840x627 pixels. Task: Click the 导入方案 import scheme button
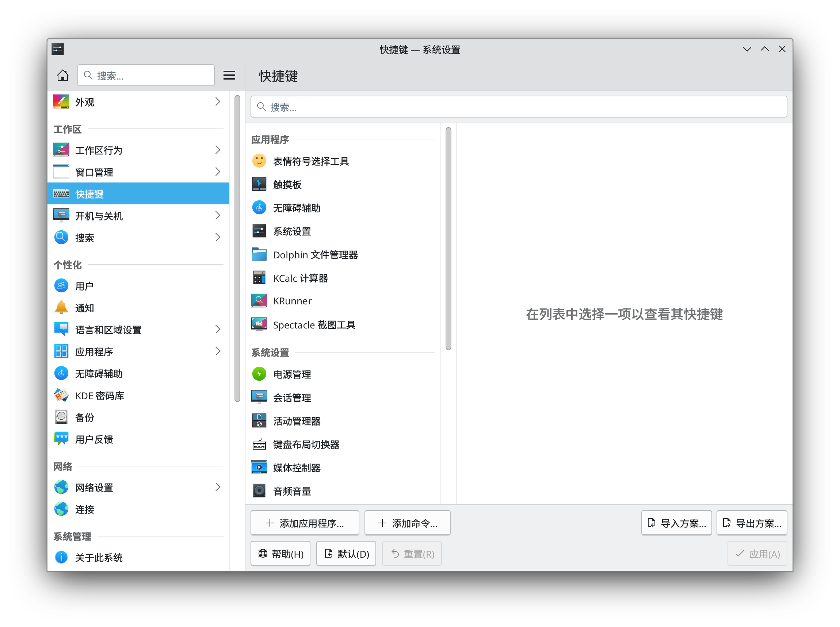click(676, 523)
